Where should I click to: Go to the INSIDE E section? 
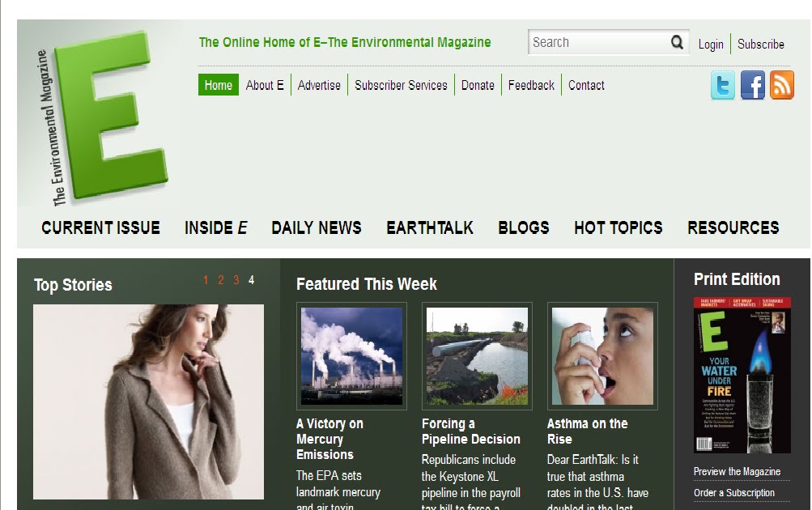click(x=215, y=227)
